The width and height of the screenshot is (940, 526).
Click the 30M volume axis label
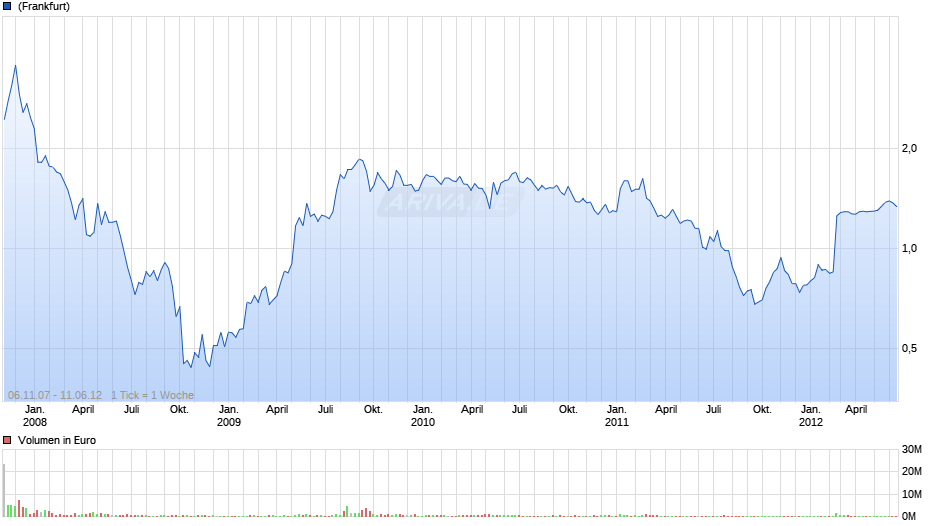(912, 449)
